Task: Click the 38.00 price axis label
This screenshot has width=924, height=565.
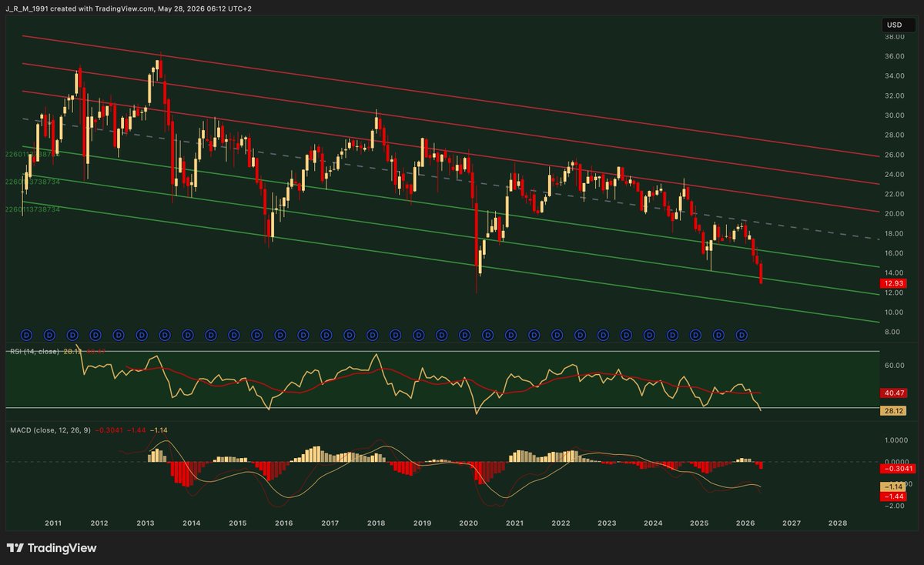Action: (894, 36)
